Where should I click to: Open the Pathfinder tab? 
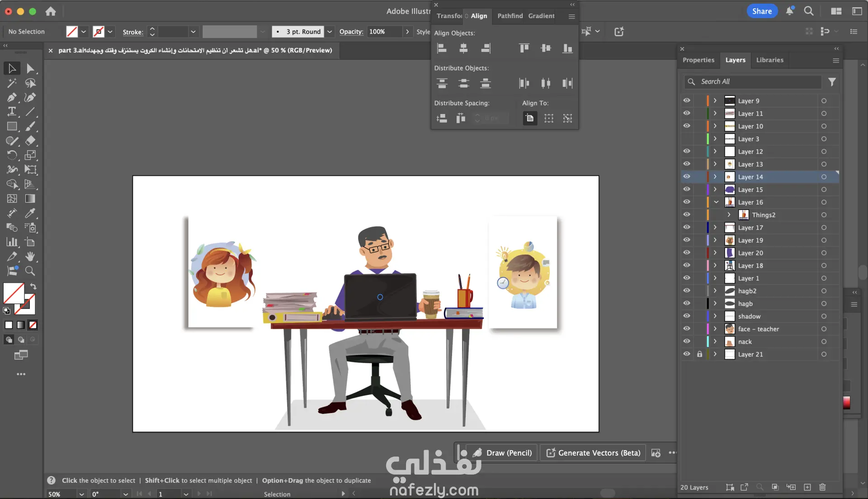(510, 16)
